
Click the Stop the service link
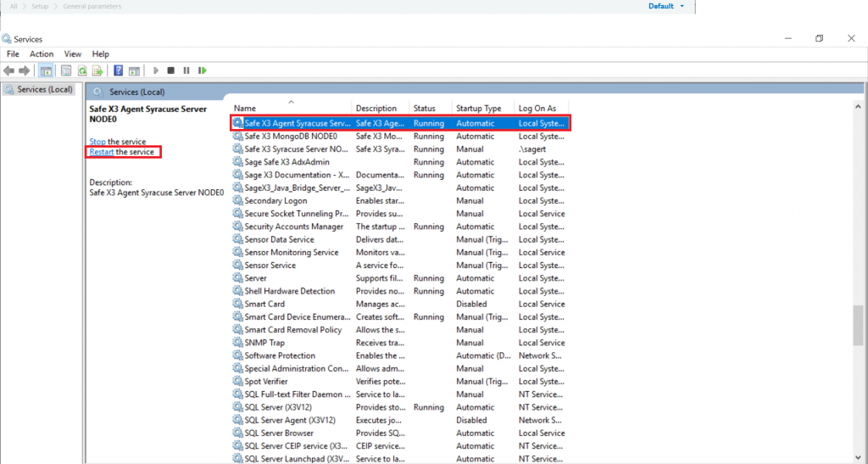coord(97,142)
